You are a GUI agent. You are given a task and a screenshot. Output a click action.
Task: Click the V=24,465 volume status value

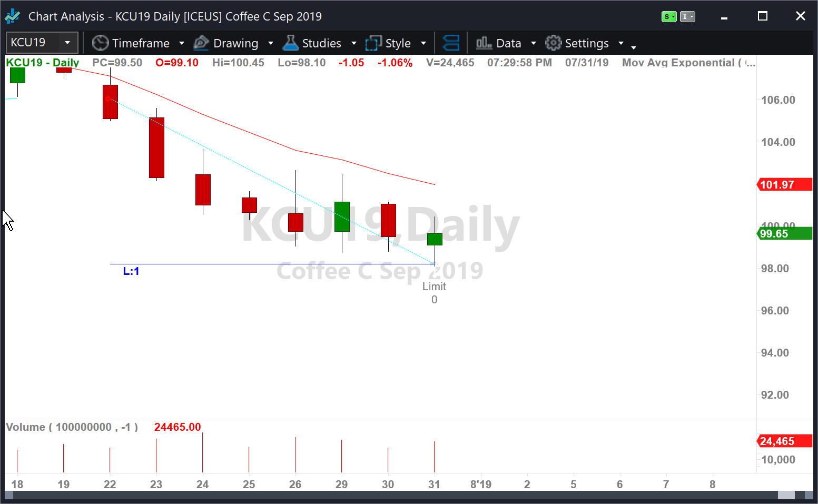pos(450,63)
